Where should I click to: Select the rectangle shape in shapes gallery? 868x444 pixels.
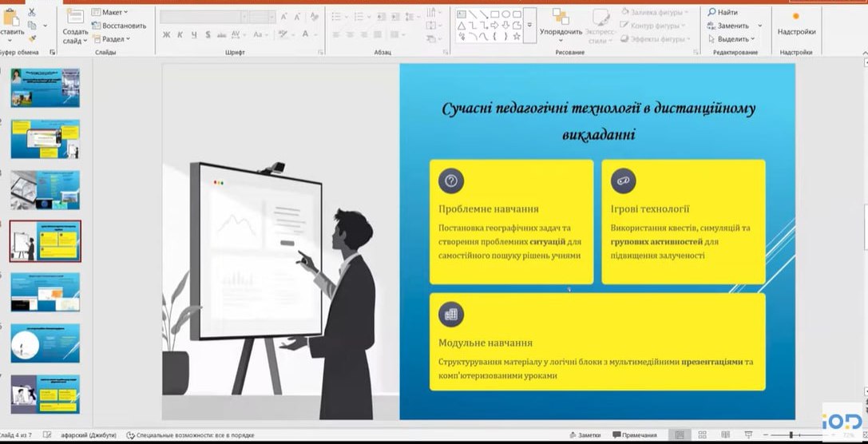tap(495, 14)
